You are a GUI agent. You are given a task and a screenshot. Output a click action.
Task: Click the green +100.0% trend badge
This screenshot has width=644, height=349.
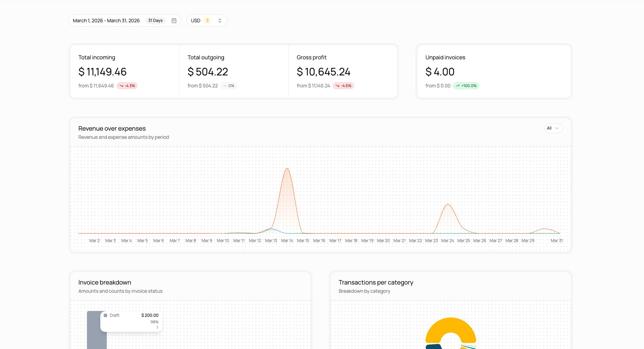pos(466,86)
